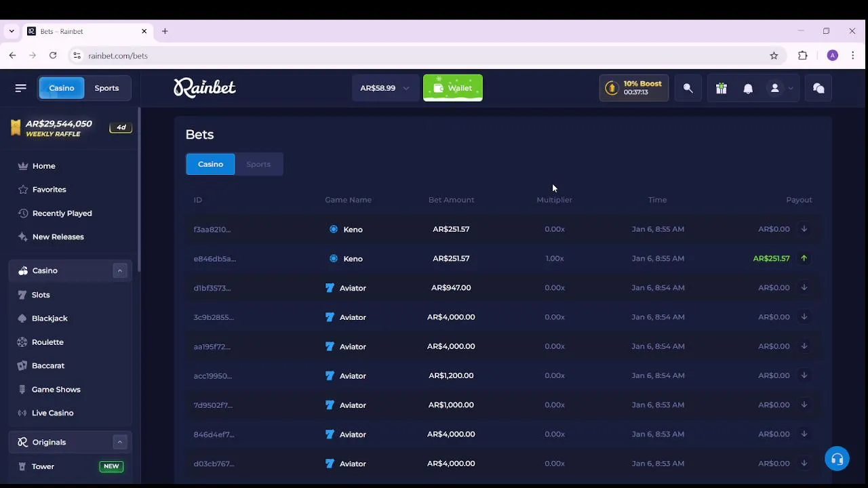Screen dimensions: 868x488
Task: Open the live support headset button
Action: pyautogui.click(x=837, y=459)
